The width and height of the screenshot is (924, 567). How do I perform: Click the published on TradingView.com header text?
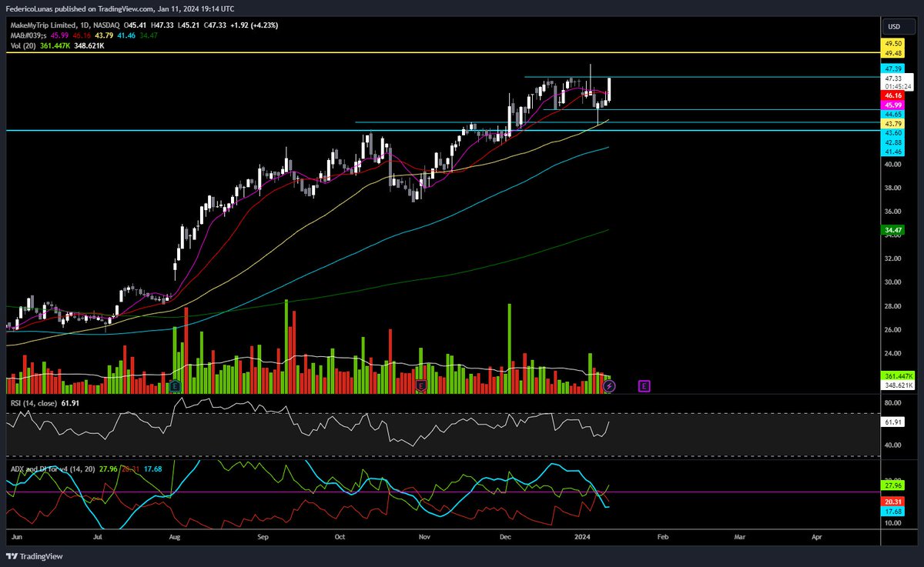pos(119,8)
